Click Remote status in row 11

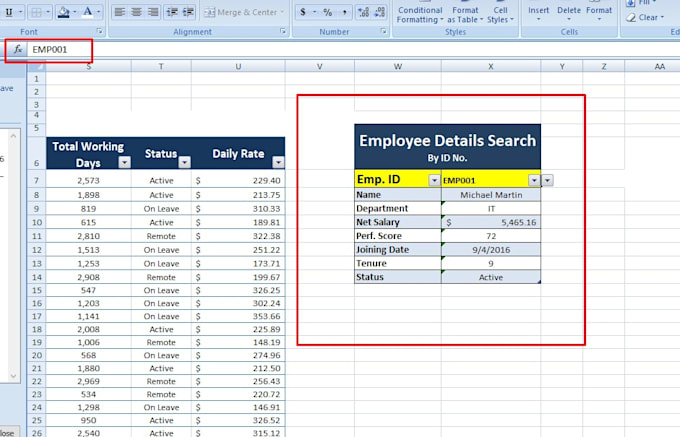click(x=161, y=236)
